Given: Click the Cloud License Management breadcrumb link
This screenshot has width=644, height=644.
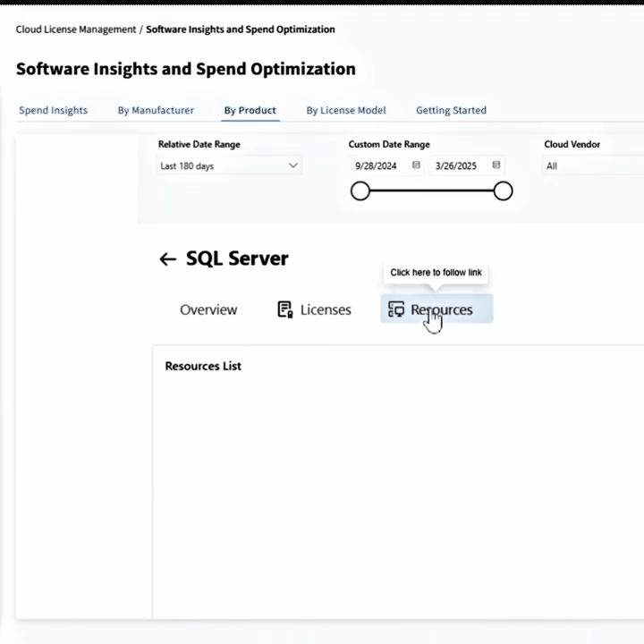Looking at the screenshot, I should tap(76, 30).
